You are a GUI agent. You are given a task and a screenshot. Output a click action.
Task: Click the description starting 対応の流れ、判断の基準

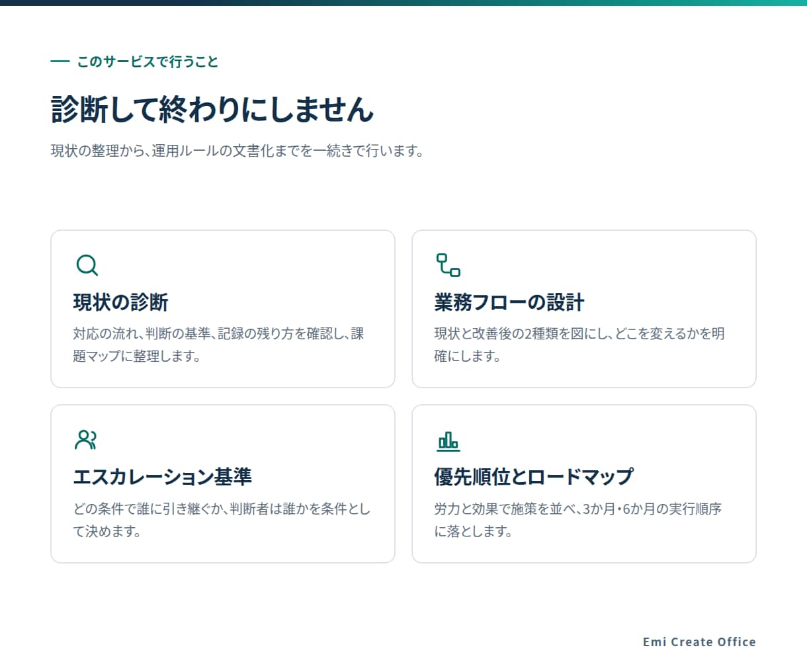coord(218,345)
